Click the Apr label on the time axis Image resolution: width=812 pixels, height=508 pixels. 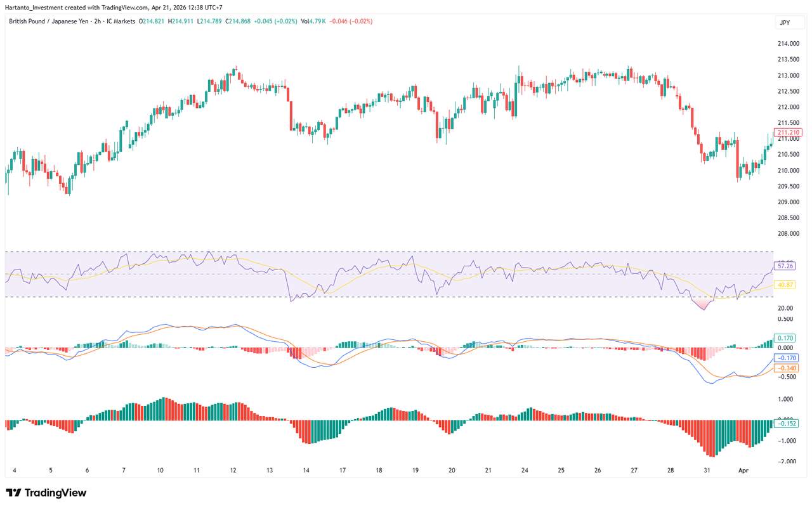point(743,471)
